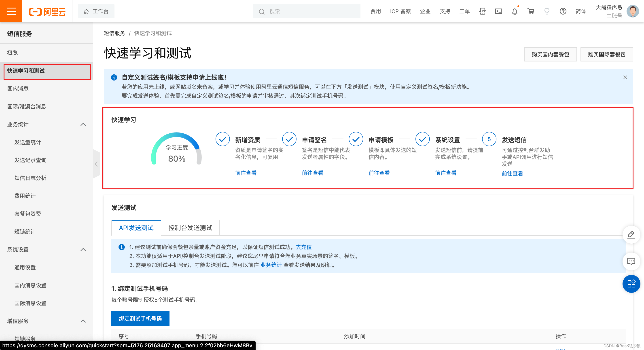Viewport: 644px width, 350px height.
Task: Click the blue grid widget button at bottom right
Action: [x=631, y=284]
